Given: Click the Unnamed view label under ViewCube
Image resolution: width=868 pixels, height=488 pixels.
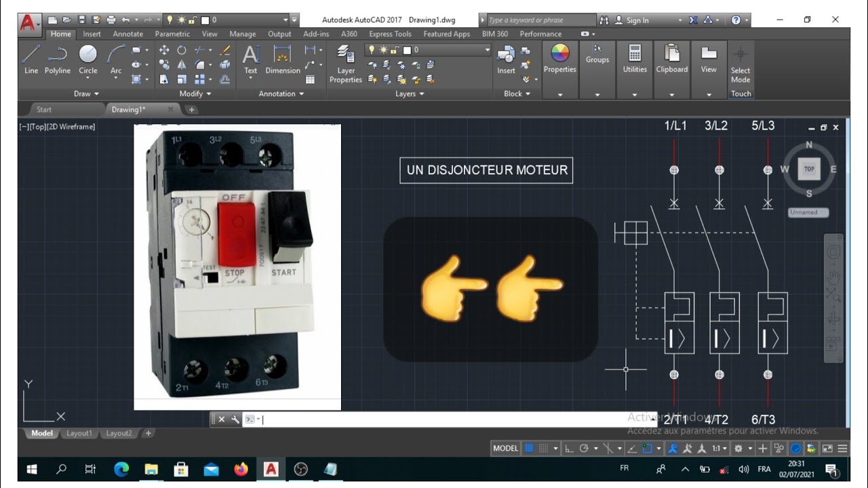Looking at the screenshot, I should click(808, 212).
